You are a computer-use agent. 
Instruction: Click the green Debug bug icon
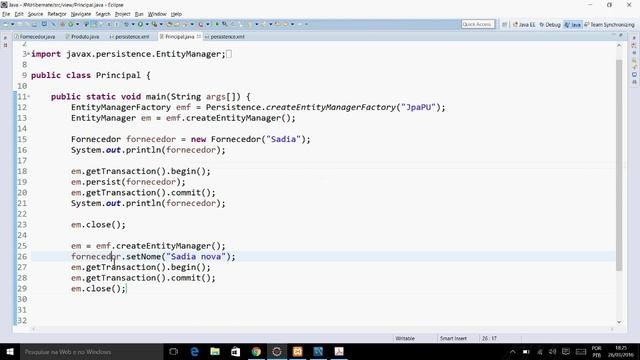click(126, 24)
